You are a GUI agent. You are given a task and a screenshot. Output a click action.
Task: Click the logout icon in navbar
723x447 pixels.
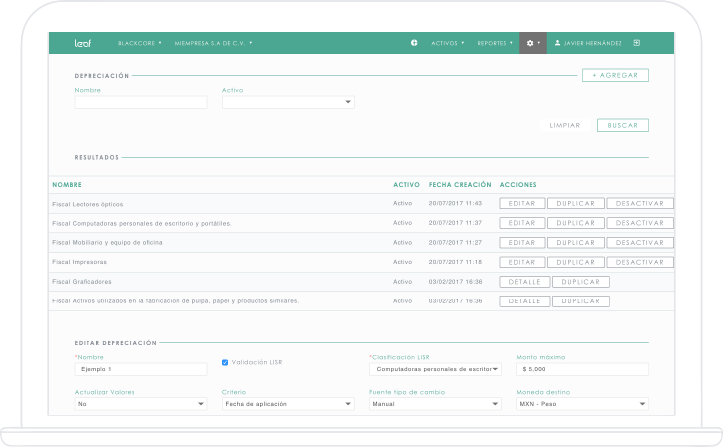[637, 44]
